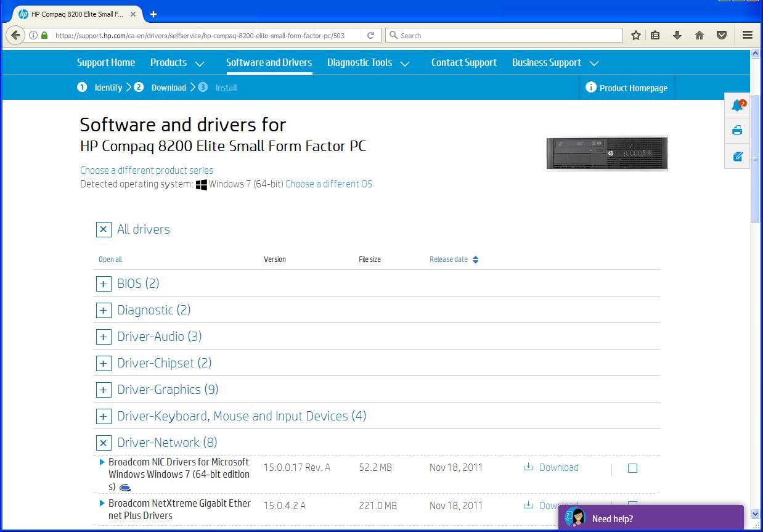Tick the Broadcom NIC Drivers checkbox
The image size is (763, 532).
[632, 469]
